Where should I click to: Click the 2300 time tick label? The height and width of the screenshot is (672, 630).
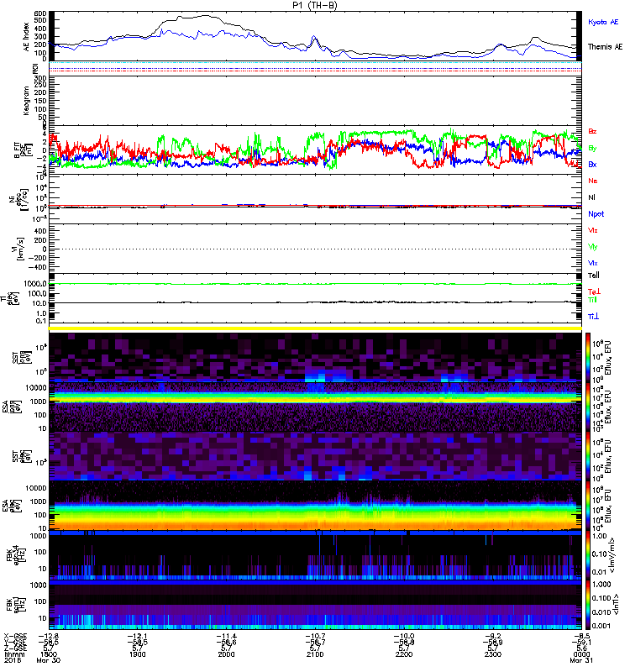pyautogui.click(x=493, y=654)
